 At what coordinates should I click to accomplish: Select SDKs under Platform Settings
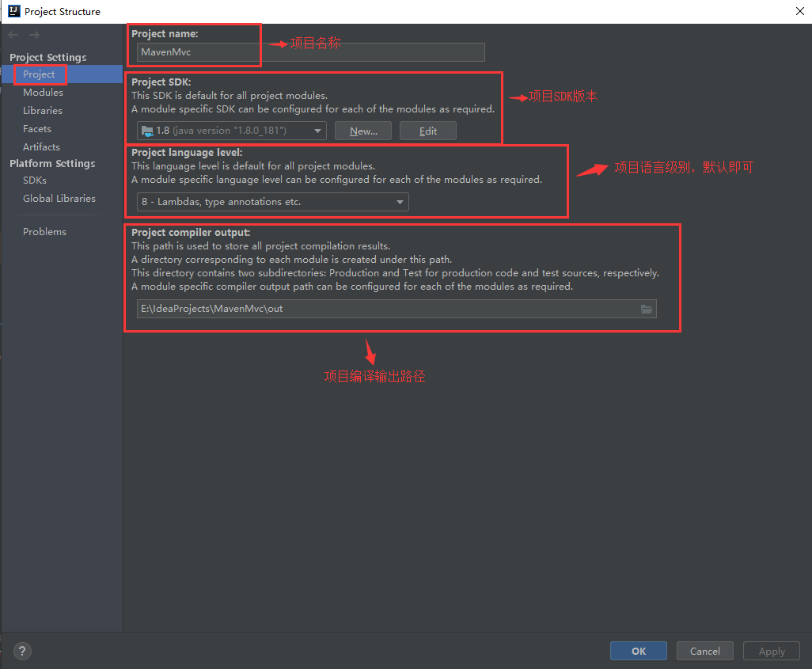coord(36,180)
